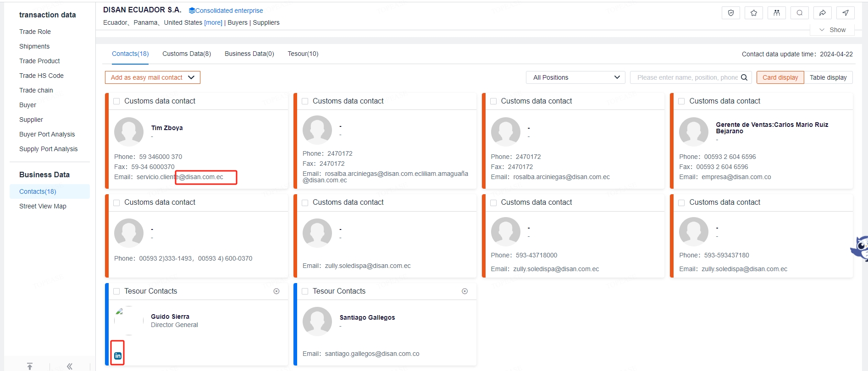Click the search magnifier in contact filter
868x371 pixels.
(744, 77)
